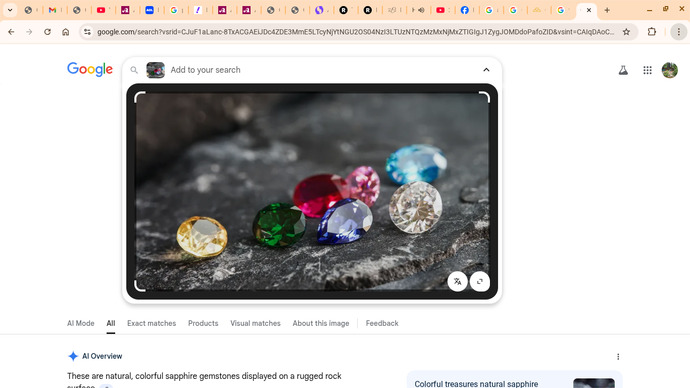
Task: Open a new browser tab
Action: pos(607,10)
